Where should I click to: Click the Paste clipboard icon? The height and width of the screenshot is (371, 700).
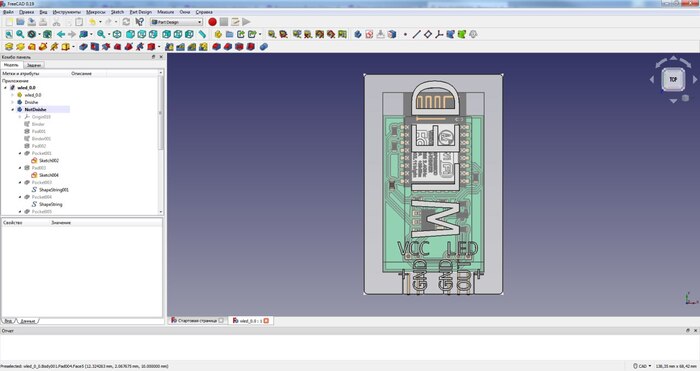click(79, 22)
